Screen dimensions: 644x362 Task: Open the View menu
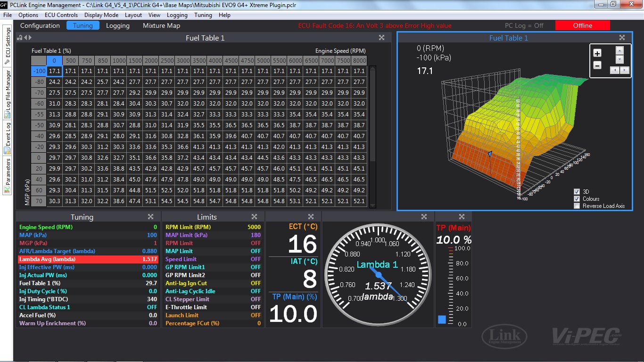(154, 15)
